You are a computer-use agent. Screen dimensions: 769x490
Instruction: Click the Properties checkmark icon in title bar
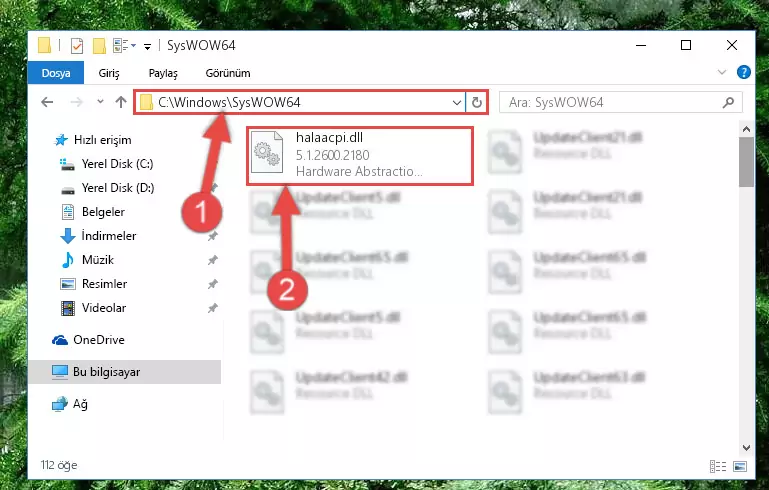point(77,46)
